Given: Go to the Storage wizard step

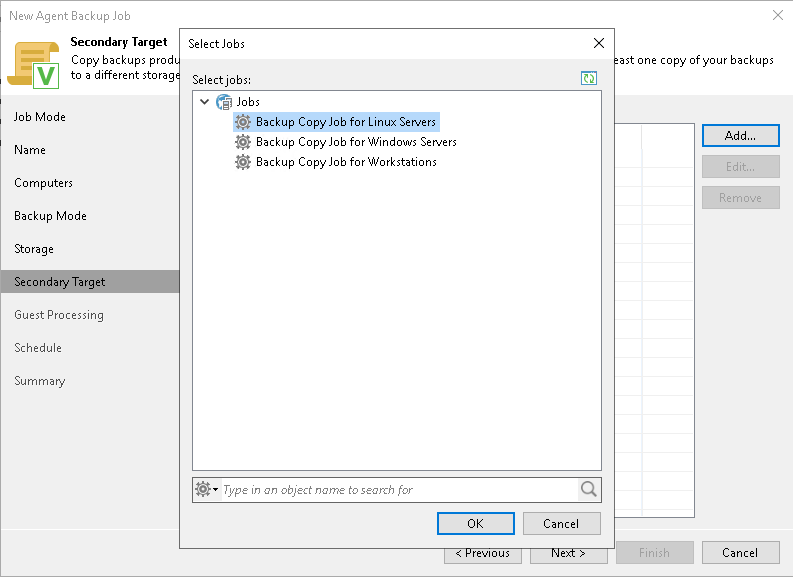Looking at the screenshot, I should [x=34, y=249].
